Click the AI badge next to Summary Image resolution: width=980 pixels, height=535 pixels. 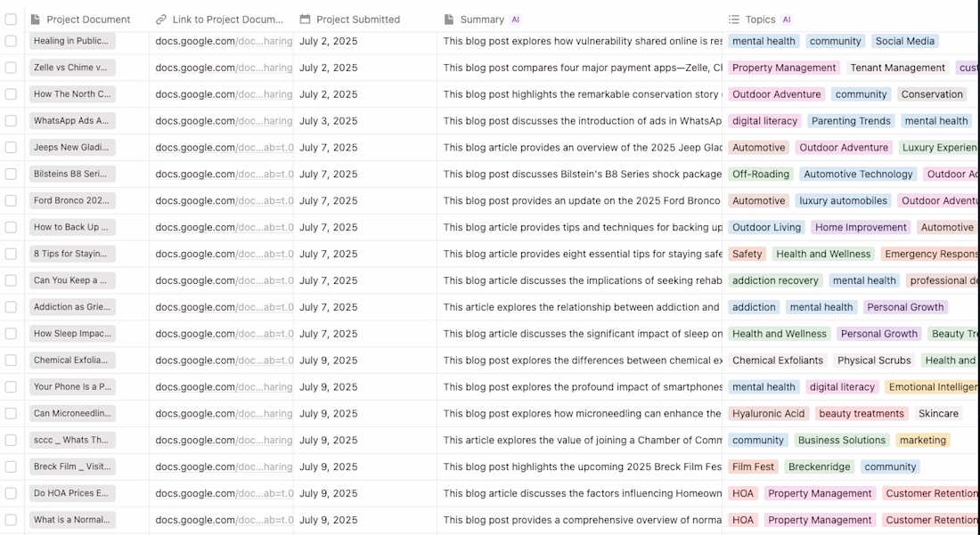point(516,20)
